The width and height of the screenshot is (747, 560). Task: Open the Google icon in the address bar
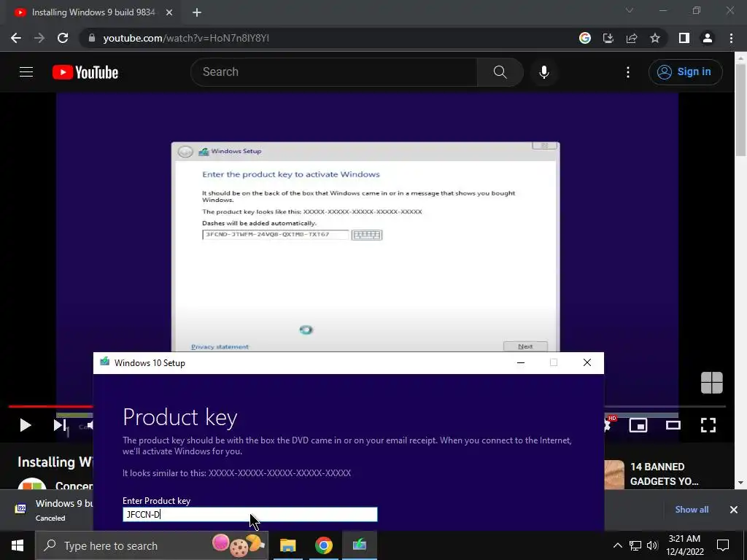(585, 38)
